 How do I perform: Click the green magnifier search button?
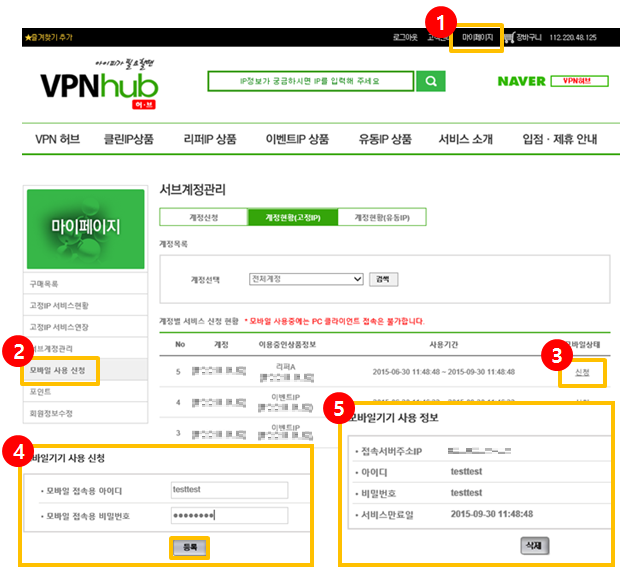430,81
